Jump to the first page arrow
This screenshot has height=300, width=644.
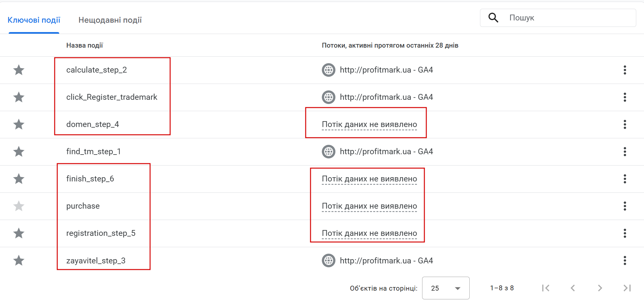pos(545,288)
